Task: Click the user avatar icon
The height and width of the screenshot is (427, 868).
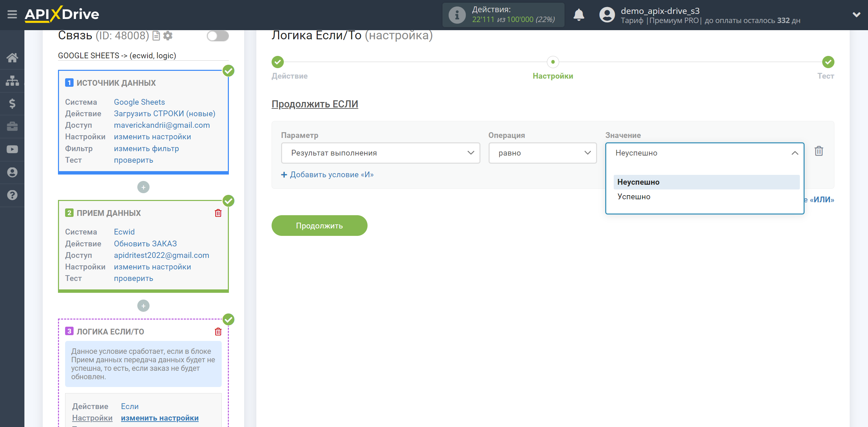Action: point(607,15)
